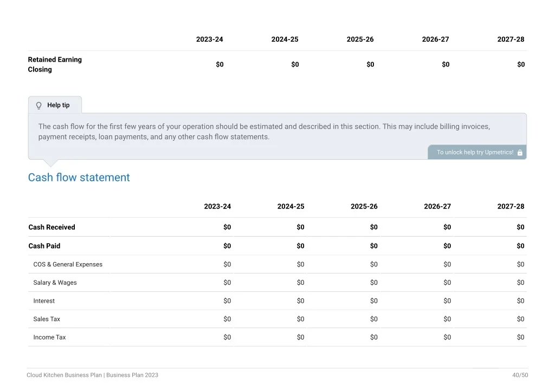Click the 2023-24 column header in cash flow table

tap(217, 206)
